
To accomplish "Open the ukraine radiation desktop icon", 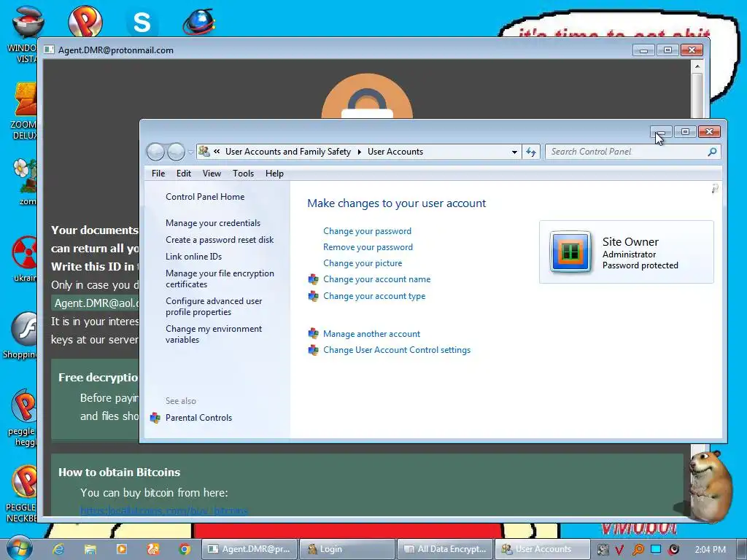I will coord(25,259).
